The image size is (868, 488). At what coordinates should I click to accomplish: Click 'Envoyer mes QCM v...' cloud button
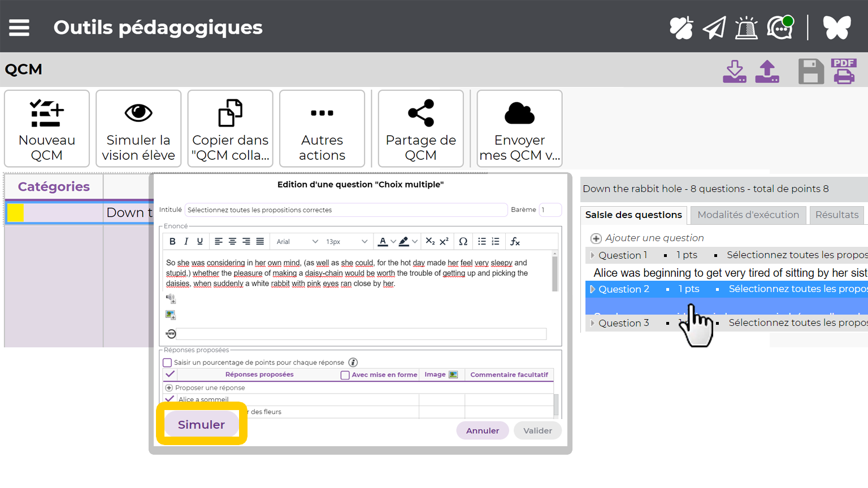[520, 129]
